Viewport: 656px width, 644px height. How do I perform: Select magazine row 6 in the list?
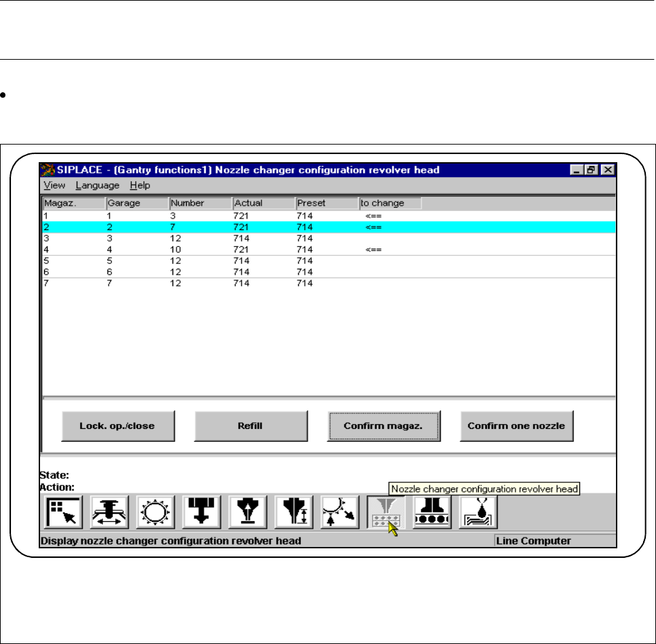329,272
